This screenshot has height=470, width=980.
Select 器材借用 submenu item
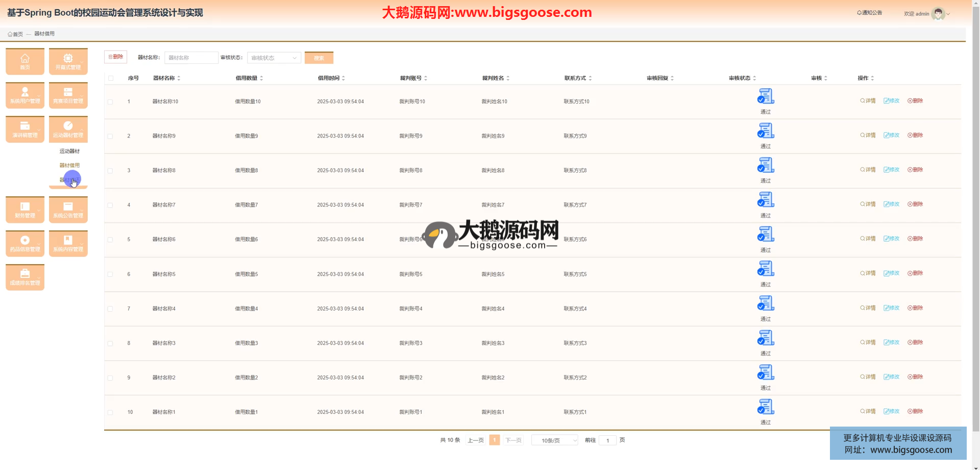tap(69, 166)
